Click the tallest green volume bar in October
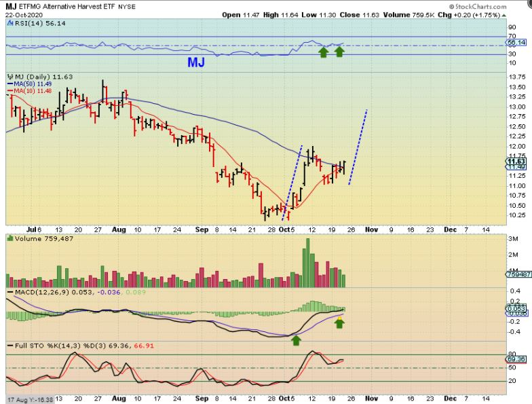The height and width of the screenshot is (404, 532). (x=308, y=263)
